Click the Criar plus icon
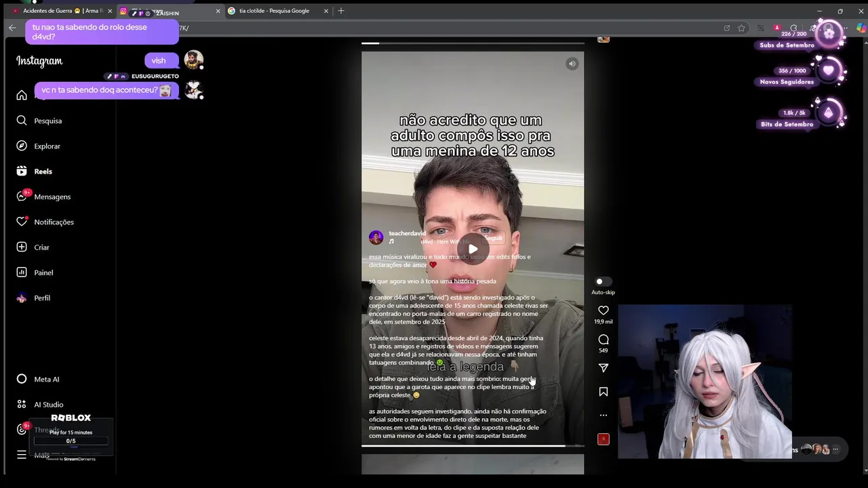Viewport: 868px width, 488px height. point(22,247)
